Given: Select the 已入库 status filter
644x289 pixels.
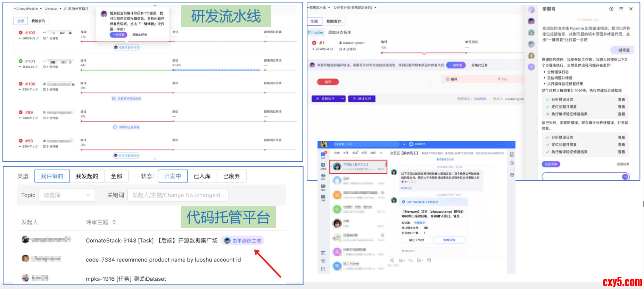Looking at the screenshot, I should (x=202, y=176).
